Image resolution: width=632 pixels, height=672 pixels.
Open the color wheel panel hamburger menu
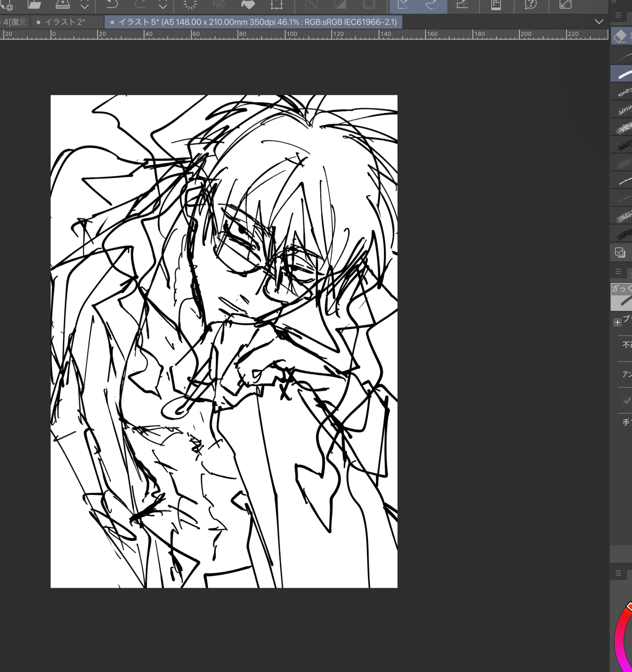coord(618,573)
